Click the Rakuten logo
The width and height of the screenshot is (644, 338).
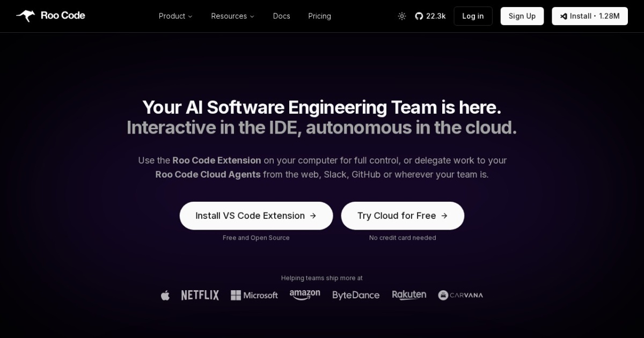pos(409,295)
